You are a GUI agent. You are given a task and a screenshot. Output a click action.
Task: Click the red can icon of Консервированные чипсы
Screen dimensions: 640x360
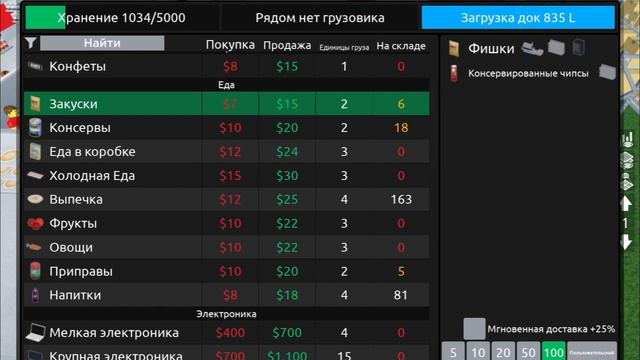(x=454, y=73)
